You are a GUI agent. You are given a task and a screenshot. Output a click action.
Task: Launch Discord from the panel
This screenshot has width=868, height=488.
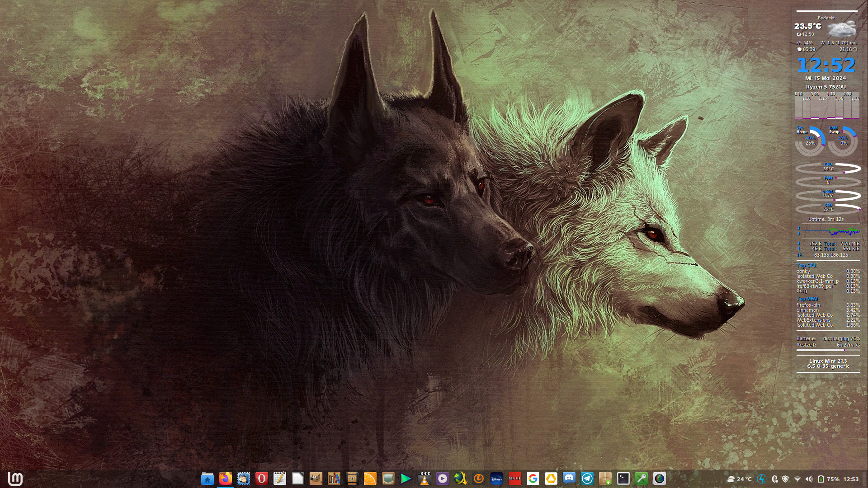(x=569, y=479)
